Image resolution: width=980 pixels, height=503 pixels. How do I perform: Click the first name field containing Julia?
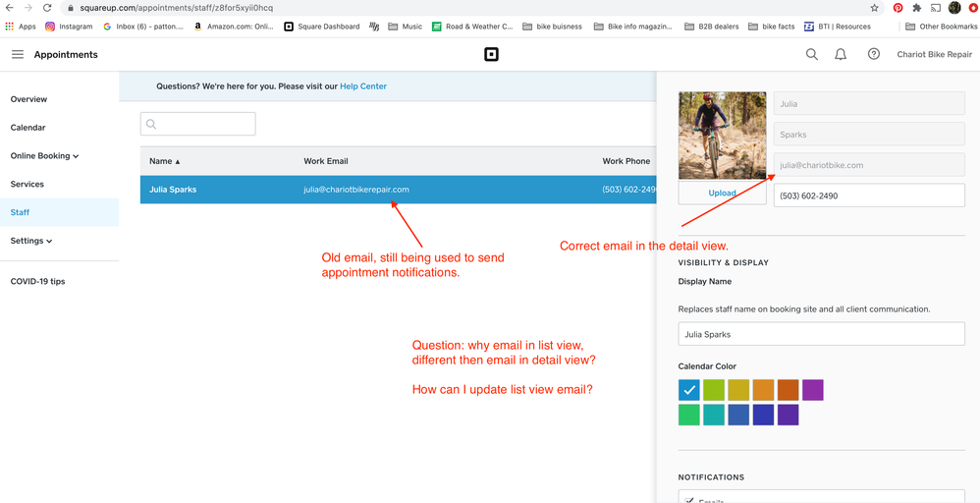coord(869,104)
